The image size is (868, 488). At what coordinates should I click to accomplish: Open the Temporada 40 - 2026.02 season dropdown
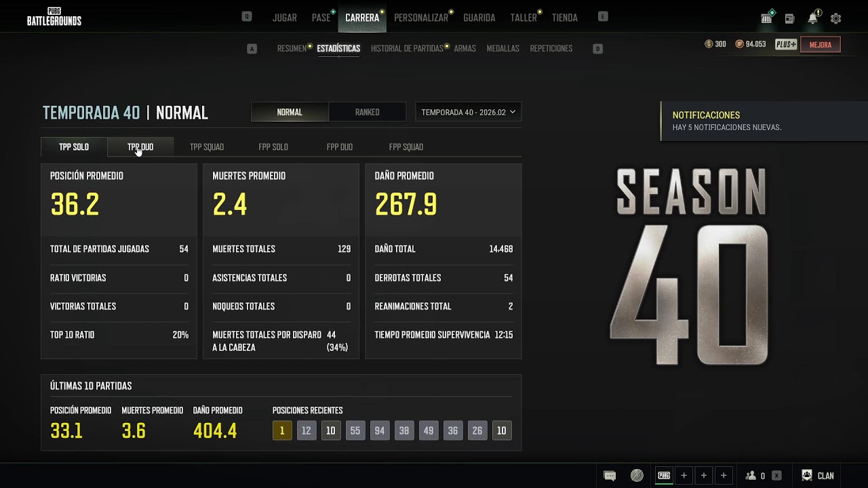[x=468, y=112]
